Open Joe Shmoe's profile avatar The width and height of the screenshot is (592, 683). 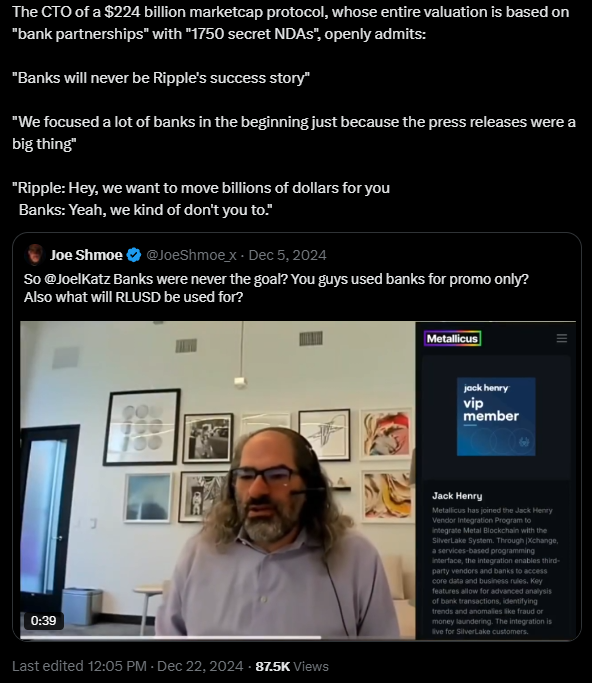point(35,255)
